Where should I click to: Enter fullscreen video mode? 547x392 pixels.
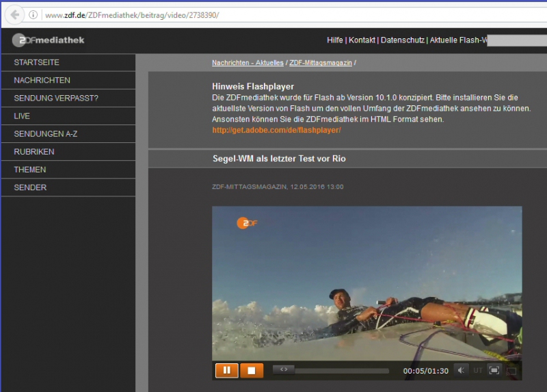494,370
